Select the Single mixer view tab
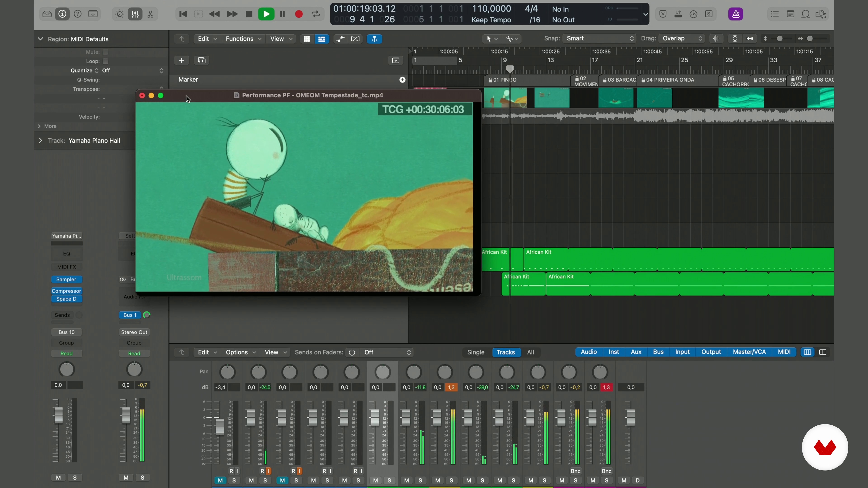 pyautogui.click(x=476, y=352)
